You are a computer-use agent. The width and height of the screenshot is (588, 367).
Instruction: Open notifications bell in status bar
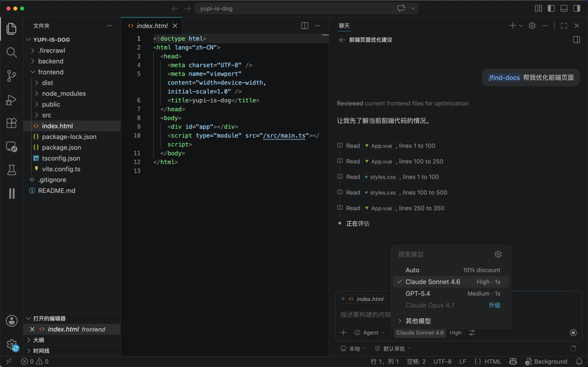[x=579, y=362]
